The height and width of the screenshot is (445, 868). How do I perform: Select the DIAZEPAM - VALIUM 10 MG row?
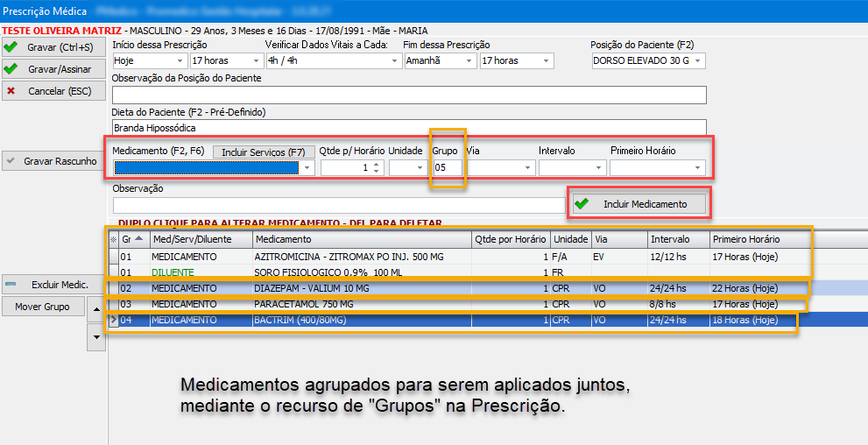pyautogui.click(x=361, y=288)
